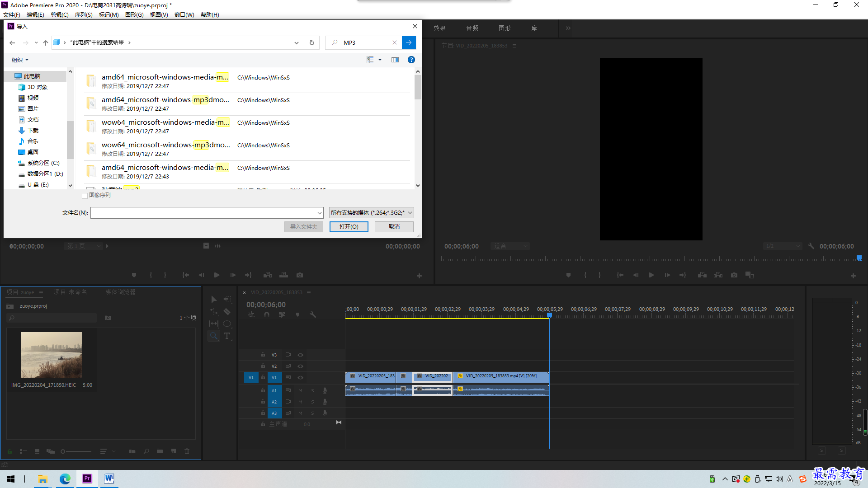Image resolution: width=868 pixels, height=488 pixels.
Task: Solo audio track A2
Action: click(x=312, y=402)
